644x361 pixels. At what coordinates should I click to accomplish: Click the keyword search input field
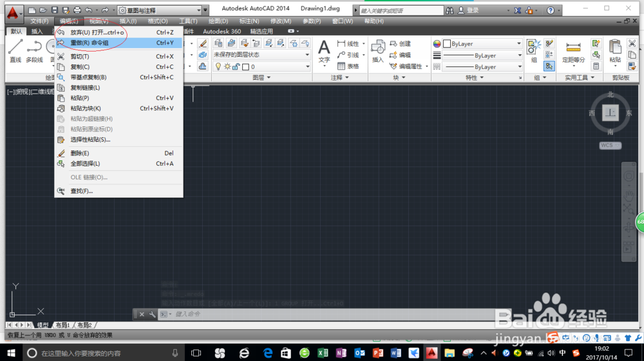tap(401, 10)
